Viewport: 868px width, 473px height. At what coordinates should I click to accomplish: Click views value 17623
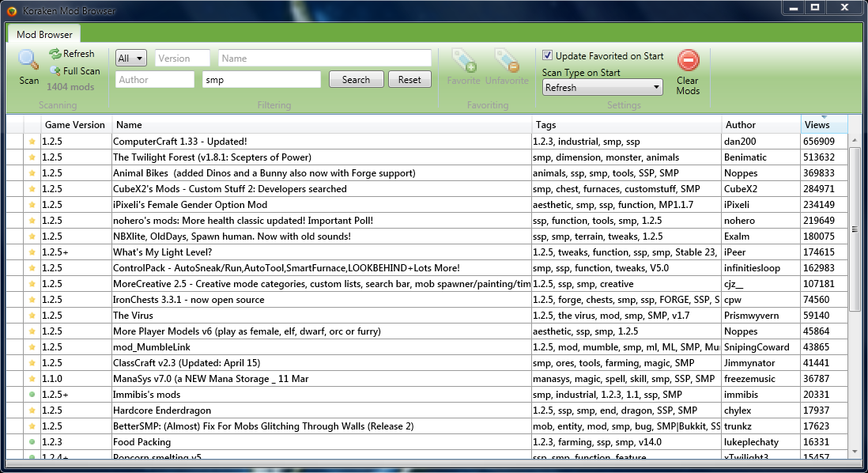tap(817, 426)
